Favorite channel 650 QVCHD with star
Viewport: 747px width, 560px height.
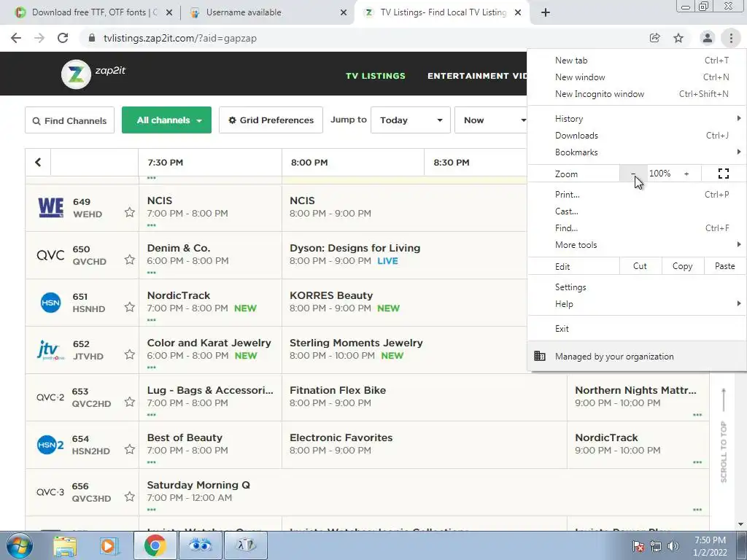pyautogui.click(x=130, y=260)
